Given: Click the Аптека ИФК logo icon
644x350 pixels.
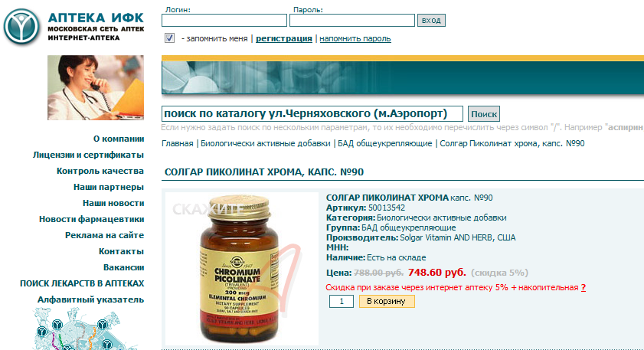Looking at the screenshot, I should click(21, 27).
